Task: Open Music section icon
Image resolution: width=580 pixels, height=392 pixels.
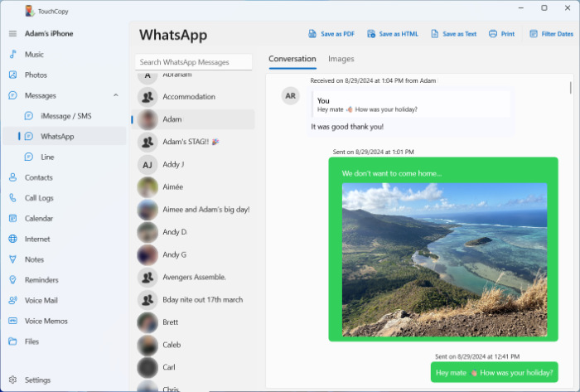Action: pyautogui.click(x=12, y=55)
